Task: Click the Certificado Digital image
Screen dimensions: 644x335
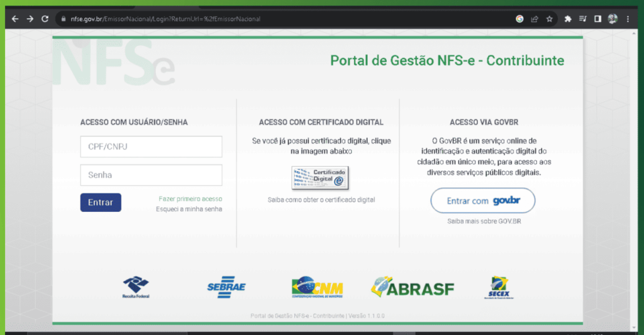Action: tap(320, 178)
